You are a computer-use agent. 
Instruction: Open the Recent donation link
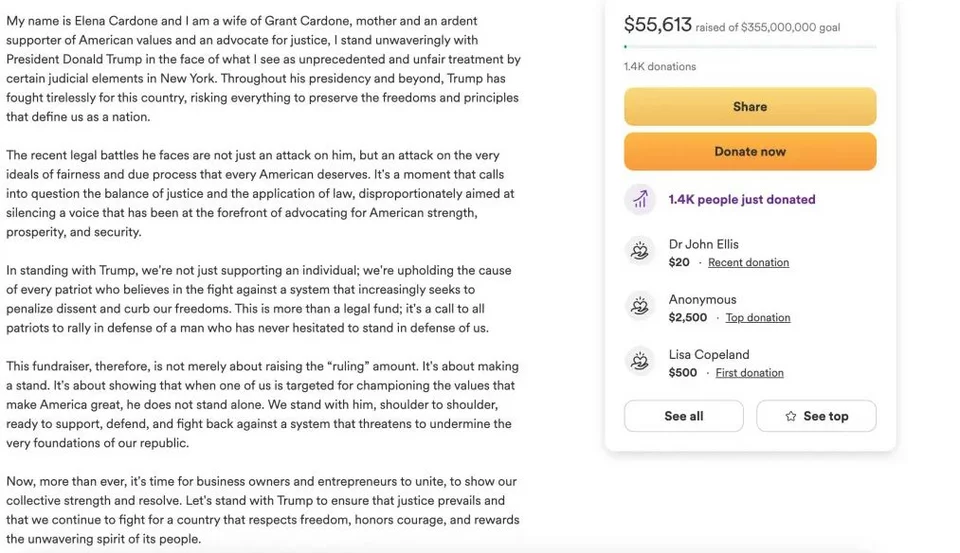point(748,263)
